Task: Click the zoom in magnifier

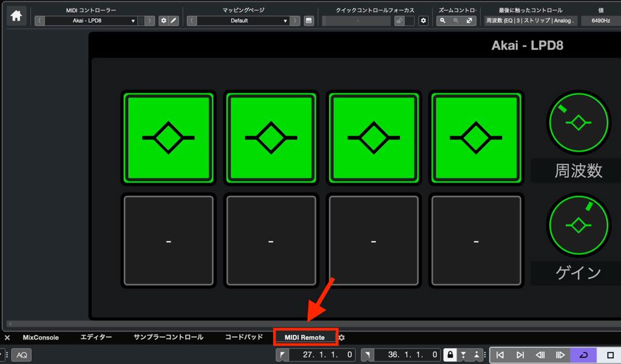Action: [x=443, y=21]
